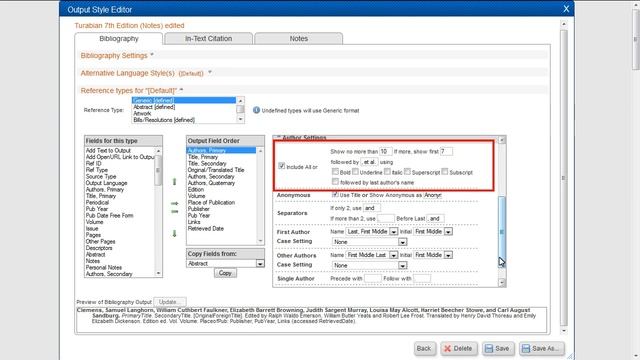Remove field using green left arrow

[174, 211]
